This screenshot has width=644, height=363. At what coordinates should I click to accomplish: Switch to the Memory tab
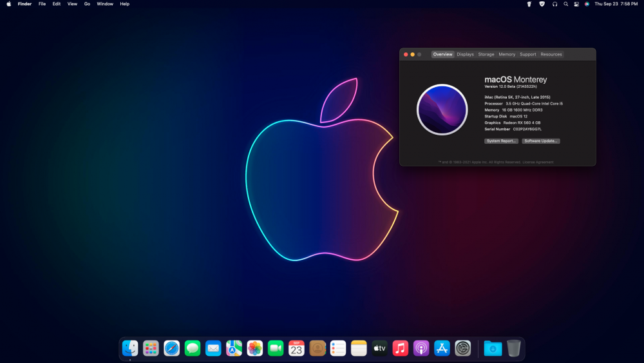click(507, 54)
